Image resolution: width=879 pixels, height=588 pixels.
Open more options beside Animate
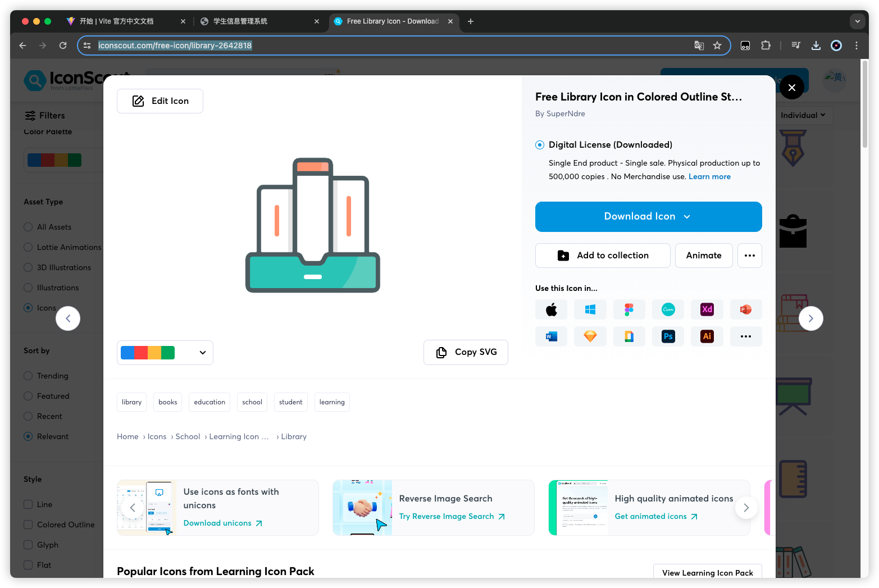coord(750,256)
